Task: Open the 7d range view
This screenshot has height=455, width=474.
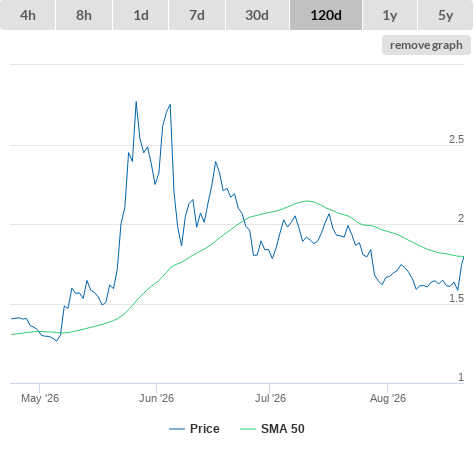Action: tap(197, 15)
